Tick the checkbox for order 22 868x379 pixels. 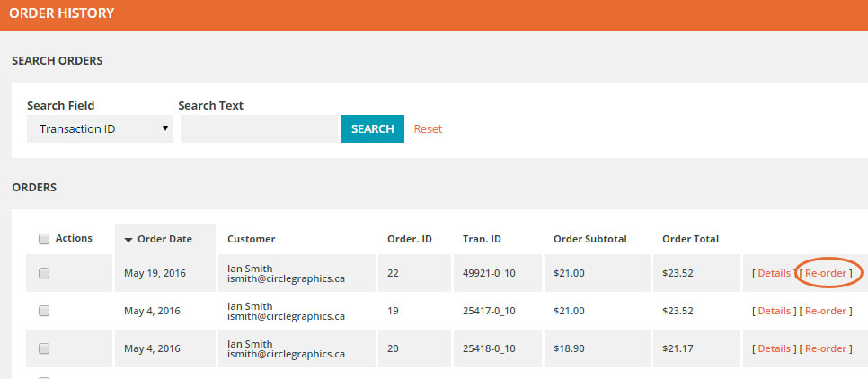coord(44,273)
